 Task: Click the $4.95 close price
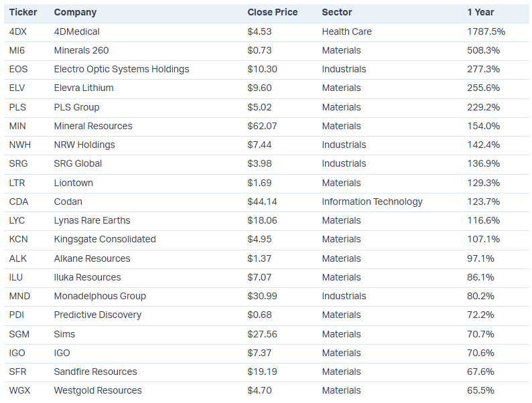tap(259, 239)
